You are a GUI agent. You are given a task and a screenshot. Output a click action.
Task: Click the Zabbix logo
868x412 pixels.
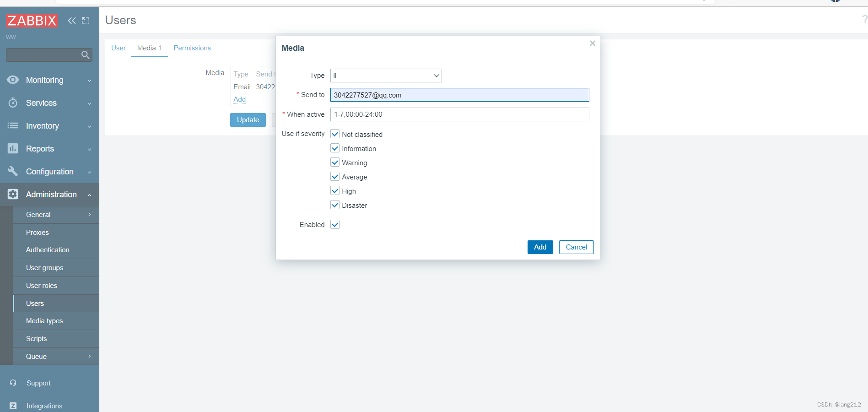tap(32, 20)
